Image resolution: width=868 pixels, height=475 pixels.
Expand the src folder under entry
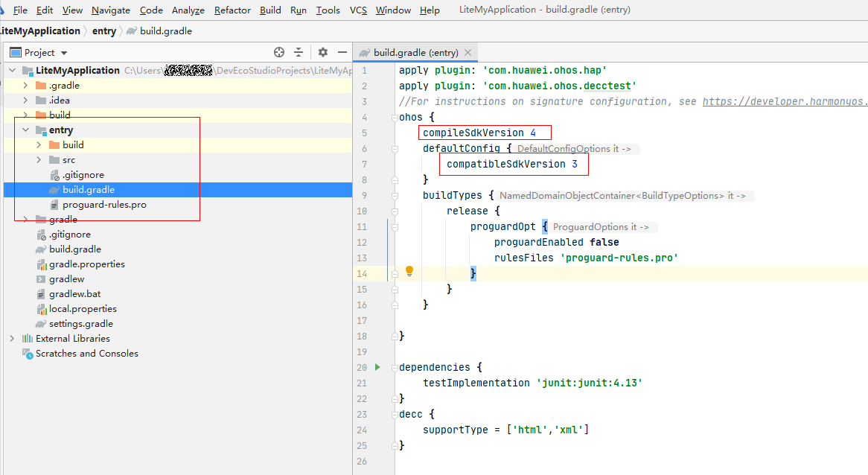pos(39,160)
